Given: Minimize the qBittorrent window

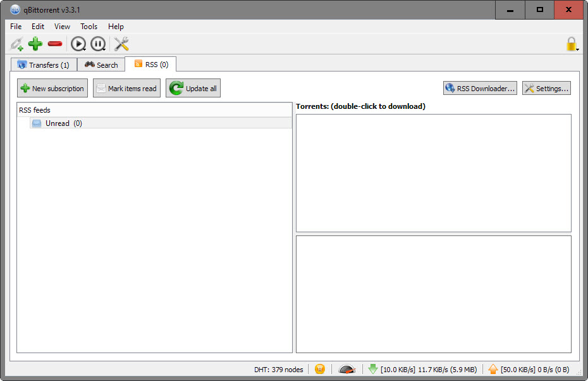Looking at the screenshot, I should tap(510, 9).
